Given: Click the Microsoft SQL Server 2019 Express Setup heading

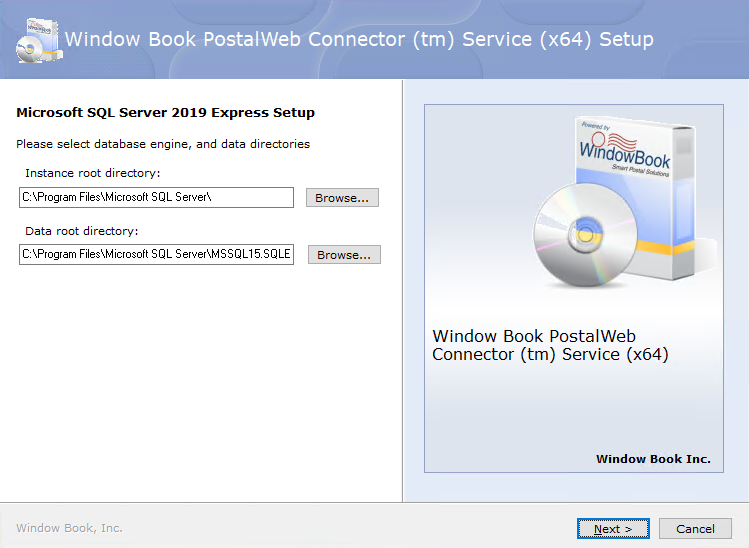Looking at the screenshot, I should (x=165, y=113).
